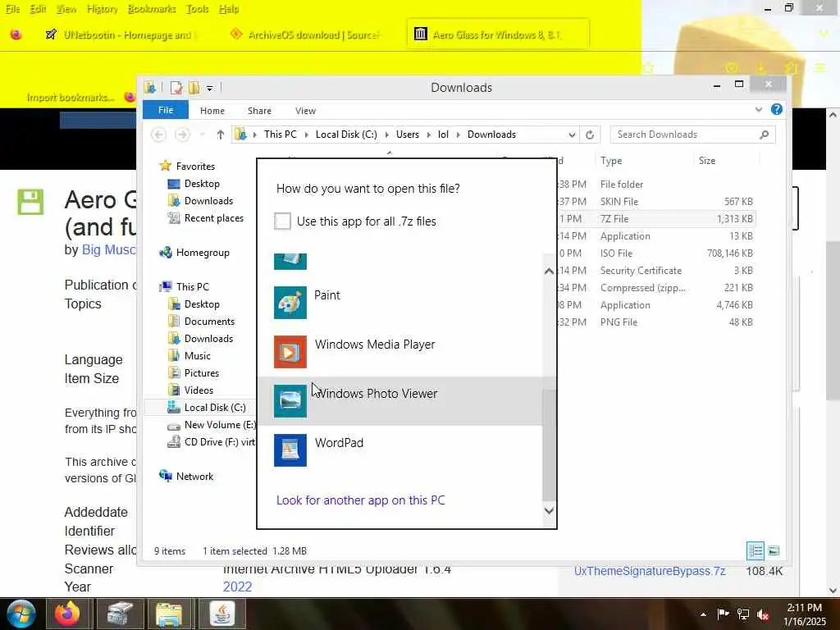This screenshot has width=840, height=630.
Task: Pick WordPad from the app list
Action: point(399,450)
